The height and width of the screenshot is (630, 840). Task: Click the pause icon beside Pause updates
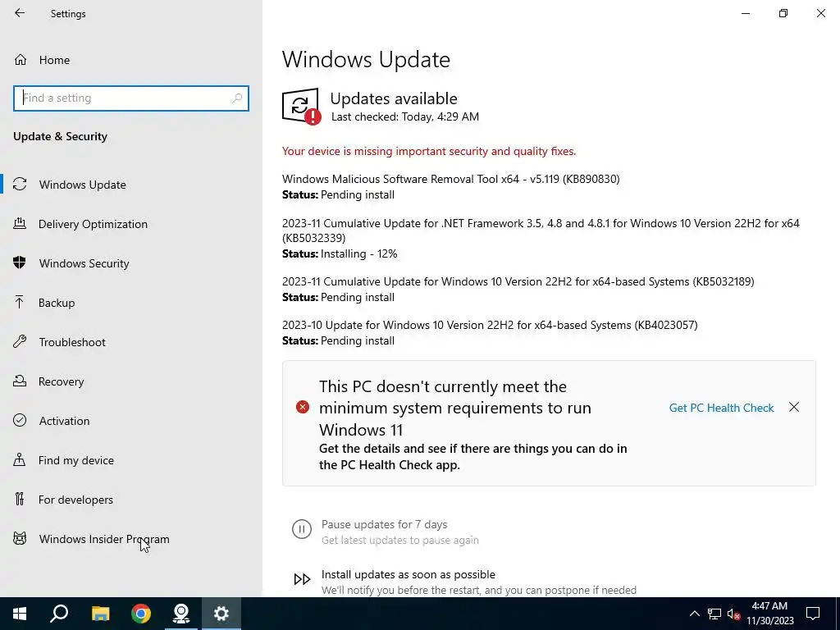[x=302, y=529]
